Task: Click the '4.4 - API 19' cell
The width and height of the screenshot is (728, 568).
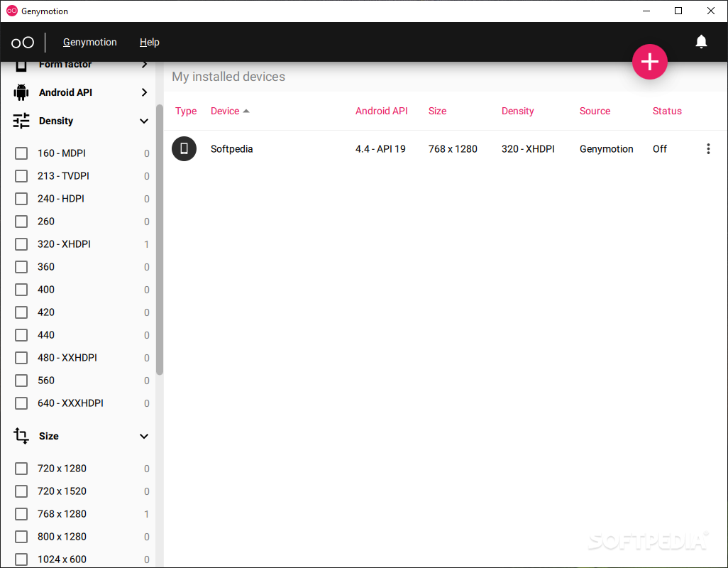Action: 380,149
